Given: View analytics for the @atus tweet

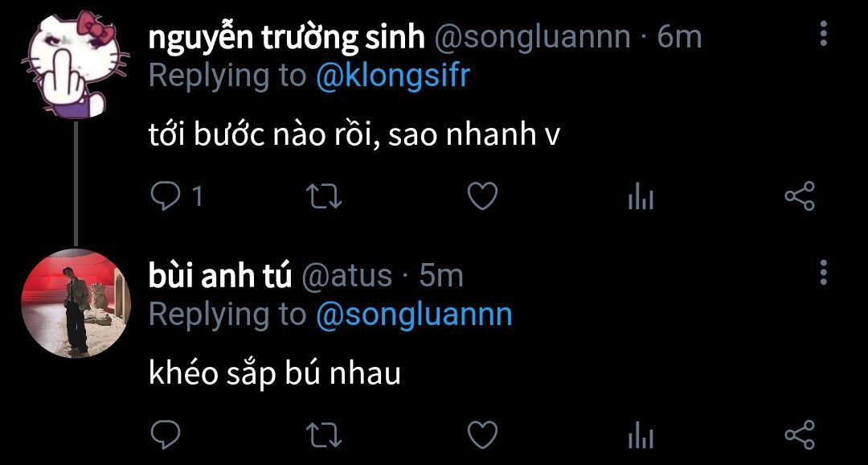Looking at the screenshot, I should click(641, 435).
